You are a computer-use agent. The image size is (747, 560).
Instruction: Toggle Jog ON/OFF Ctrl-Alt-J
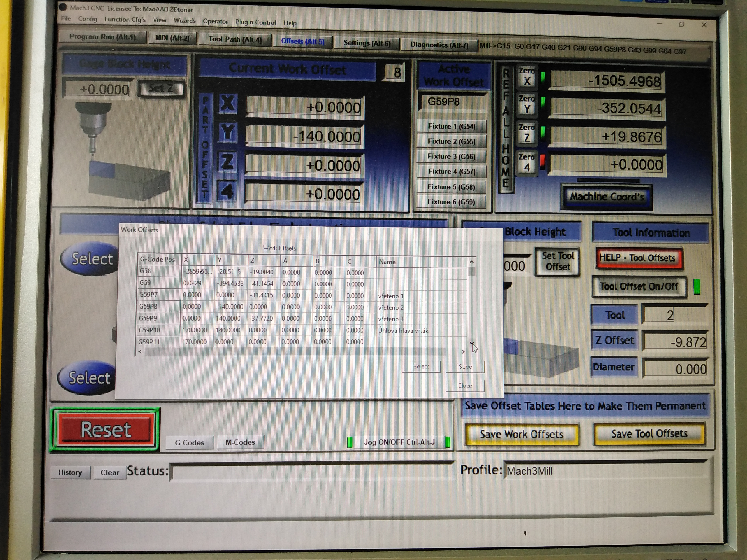click(399, 442)
